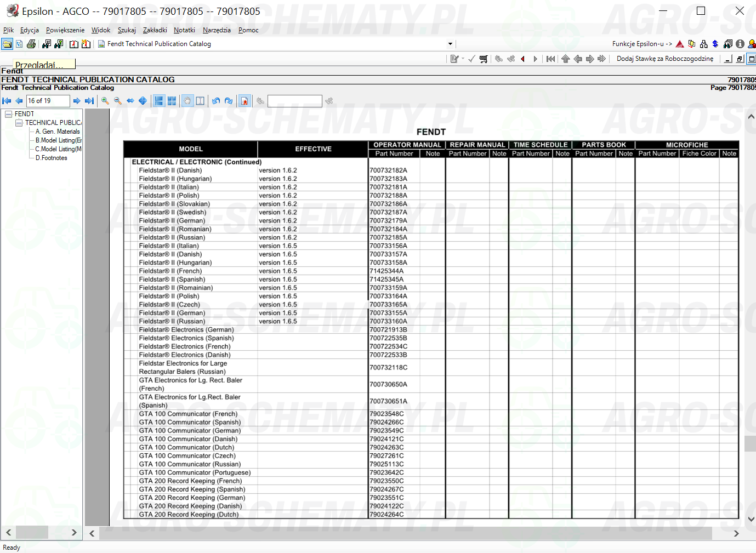The image size is (756, 553).
Task: Collapse the TECHNICAL PUBLIC tree node
Action: [x=19, y=123]
